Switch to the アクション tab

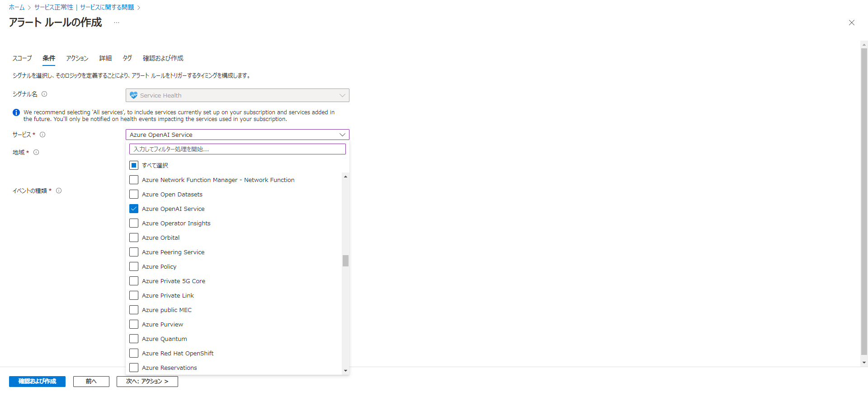point(77,58)
